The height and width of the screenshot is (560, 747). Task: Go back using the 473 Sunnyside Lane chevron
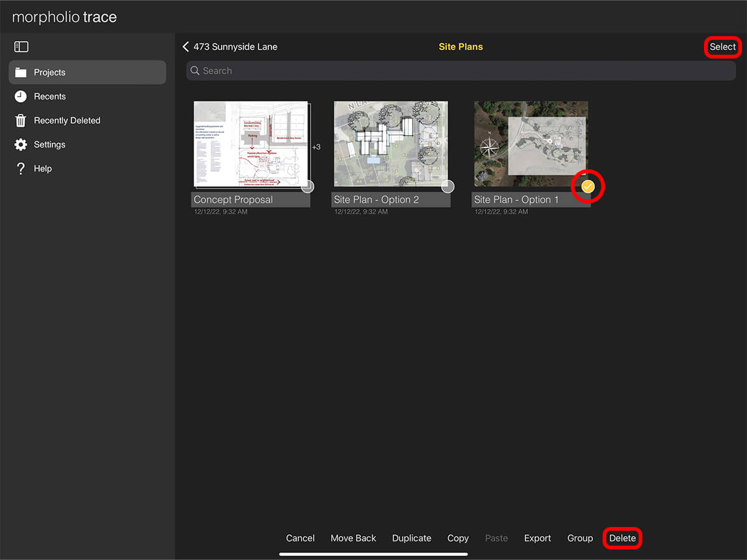[186, 46]
